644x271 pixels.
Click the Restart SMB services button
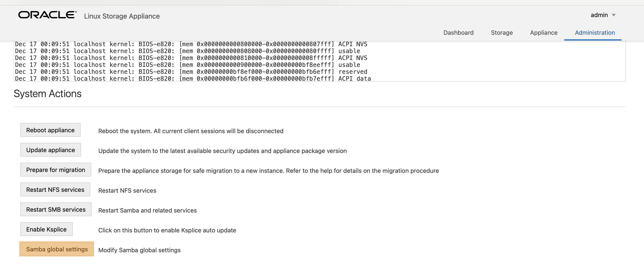point(56,210)
